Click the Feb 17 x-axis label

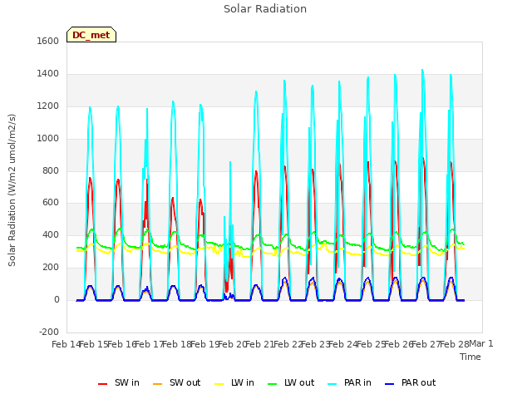(149, 344)
